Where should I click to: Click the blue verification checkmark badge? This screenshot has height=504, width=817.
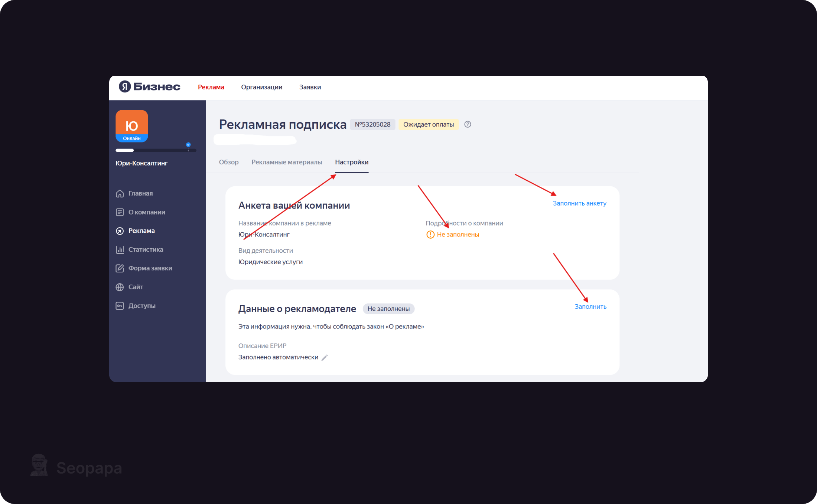tap(188, 145)
